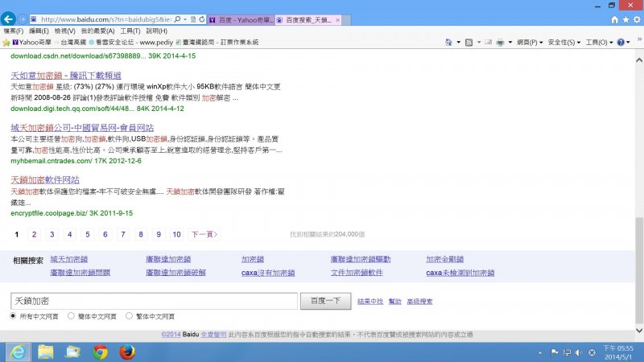Viewport: 644px width, 362px height.
Task: Go to results page 5
Action: click(88, 234)
